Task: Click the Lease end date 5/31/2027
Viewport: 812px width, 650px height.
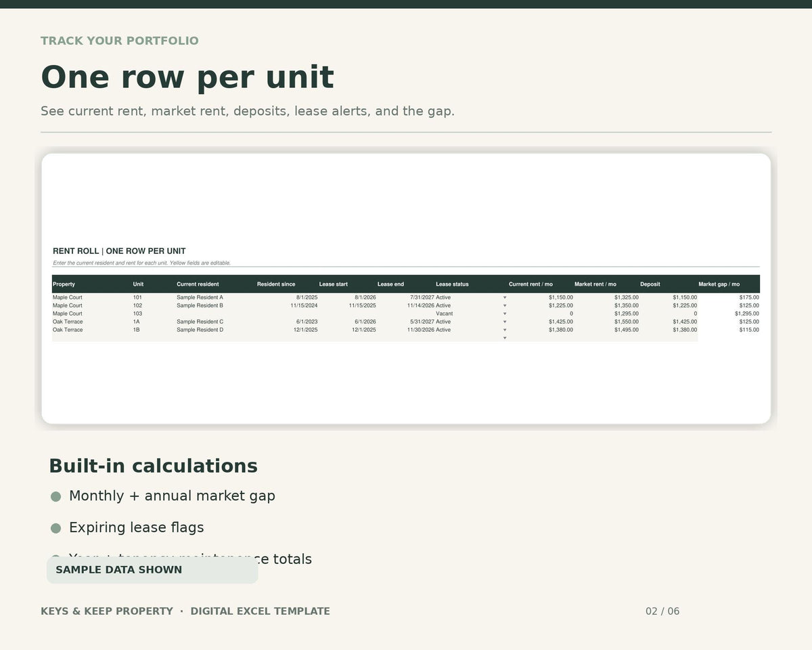Action: 422,322
